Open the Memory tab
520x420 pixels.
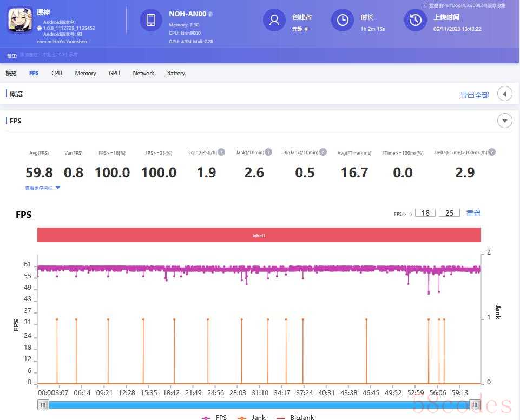click(85, 73)
